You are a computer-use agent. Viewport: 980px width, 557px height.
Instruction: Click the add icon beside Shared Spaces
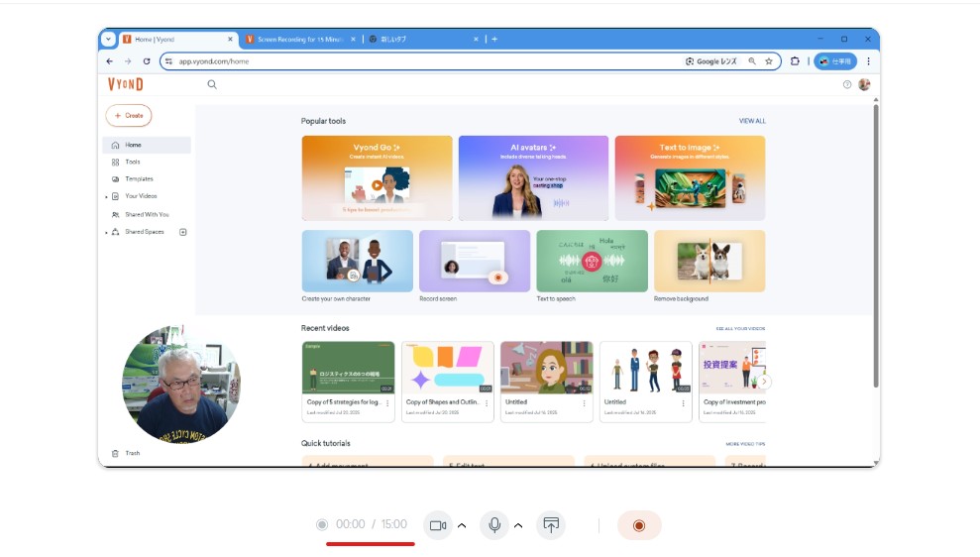pyautogui.click(x=183, y=232)
